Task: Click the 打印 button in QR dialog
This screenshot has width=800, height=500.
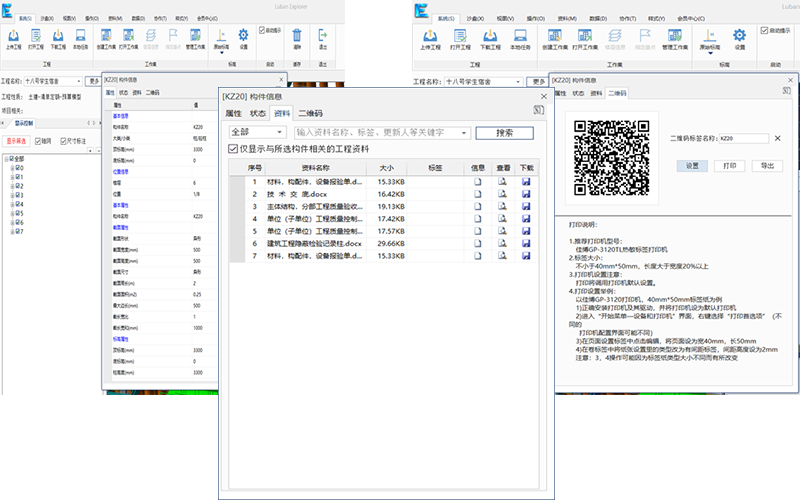Action: (730, 166)
